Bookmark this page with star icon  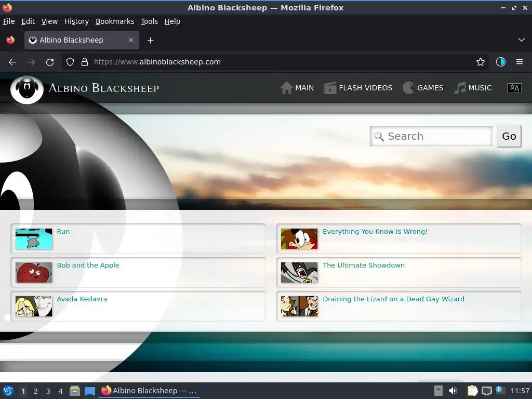click(x=480, y=62)
